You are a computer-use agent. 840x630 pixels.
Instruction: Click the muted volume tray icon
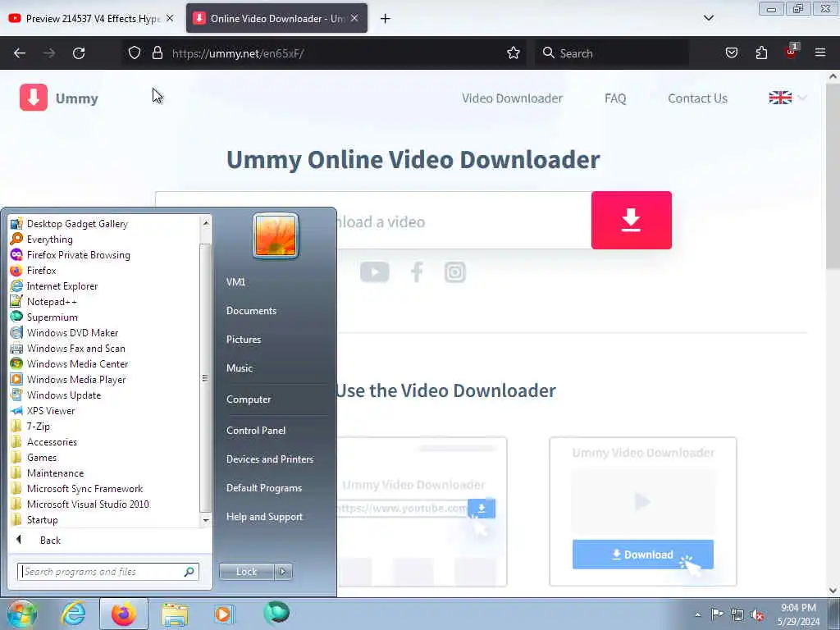pos(757,615)
